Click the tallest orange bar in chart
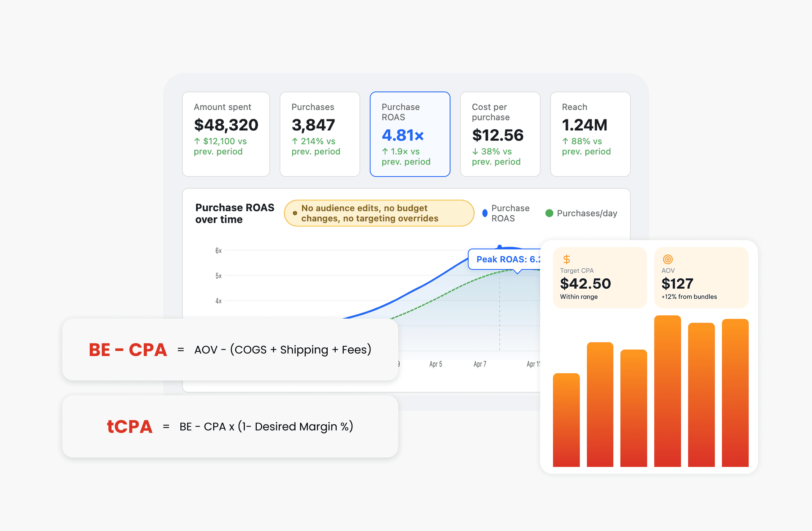The image size is (812, 531). [667, 391]
